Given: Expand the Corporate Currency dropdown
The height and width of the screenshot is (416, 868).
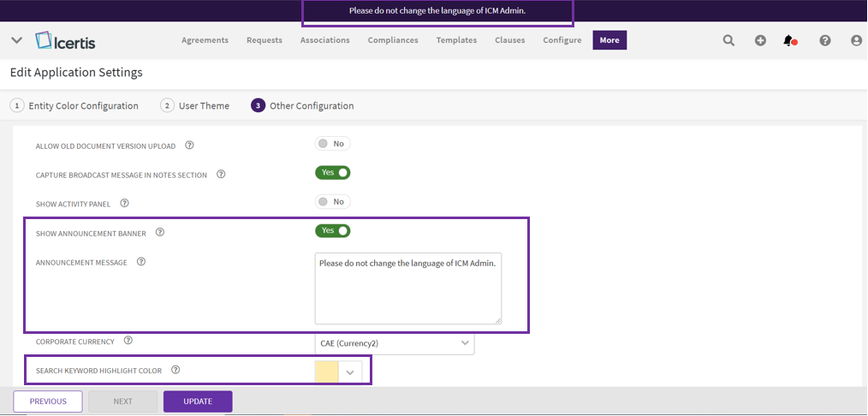Looking at the screenshot, I should pyautogui.click(x=465, y=343).
